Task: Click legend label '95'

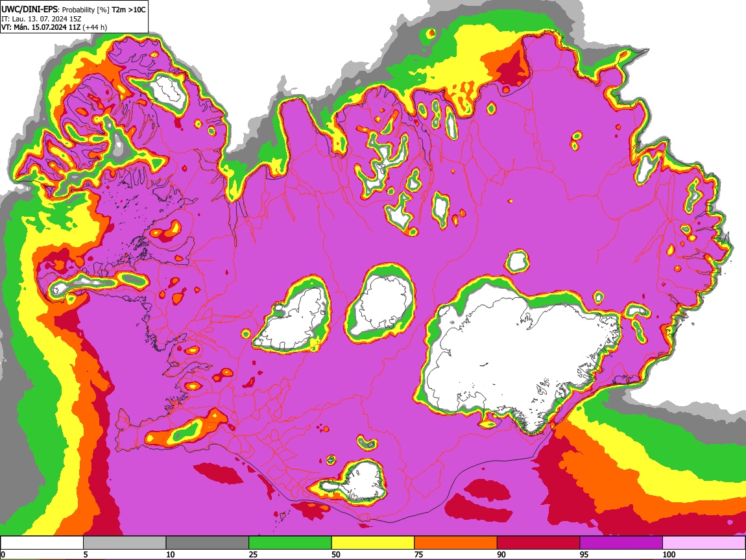Action: click(x=584, y=554)
